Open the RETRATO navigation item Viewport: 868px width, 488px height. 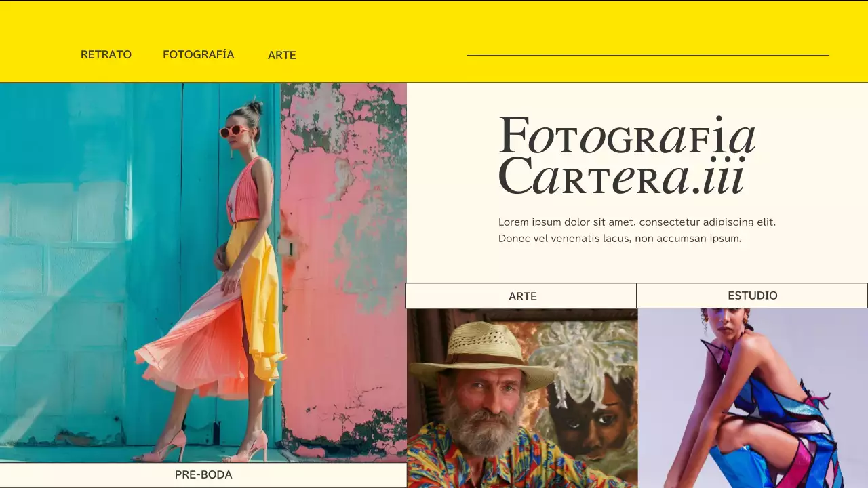pyautogui.click(x=106, y=55)
